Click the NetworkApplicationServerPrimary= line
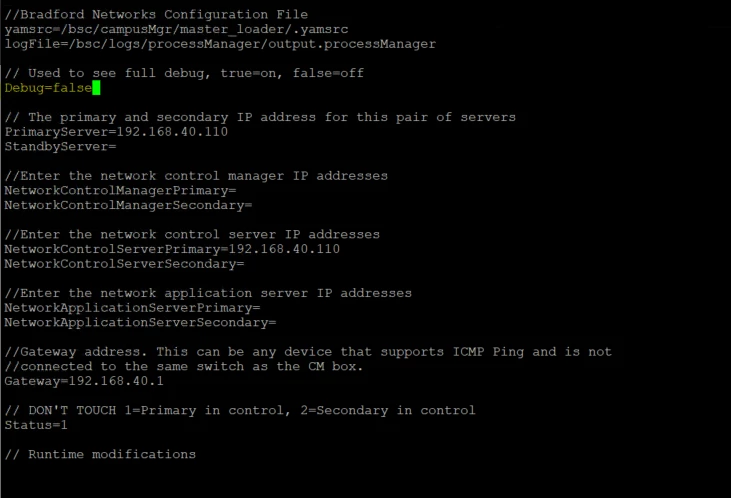 pos(132,308)
